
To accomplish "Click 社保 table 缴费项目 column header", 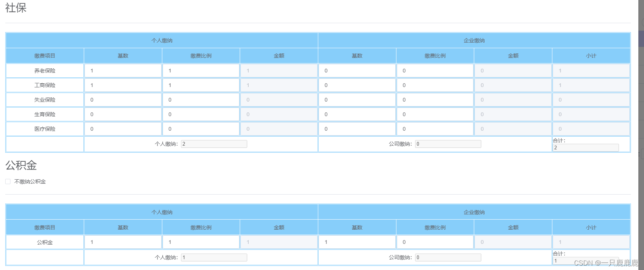I will (x=45, y=56).
